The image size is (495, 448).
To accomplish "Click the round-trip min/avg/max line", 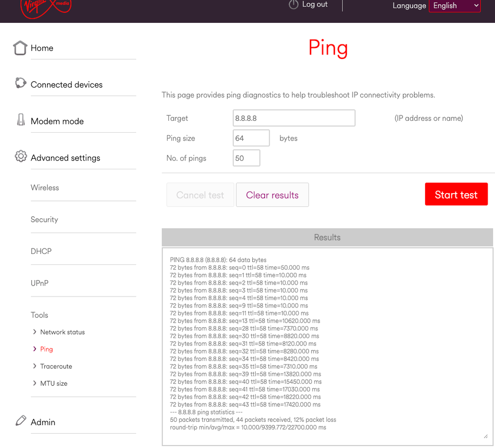I will [x=248, y=427].
